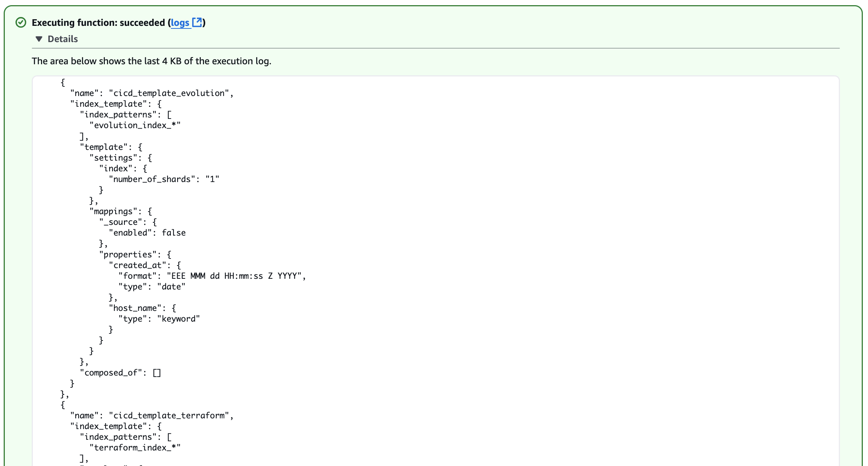This screenshot has height=466, width=868.
Task: Open the execution logs link
Action: point(180,23)
